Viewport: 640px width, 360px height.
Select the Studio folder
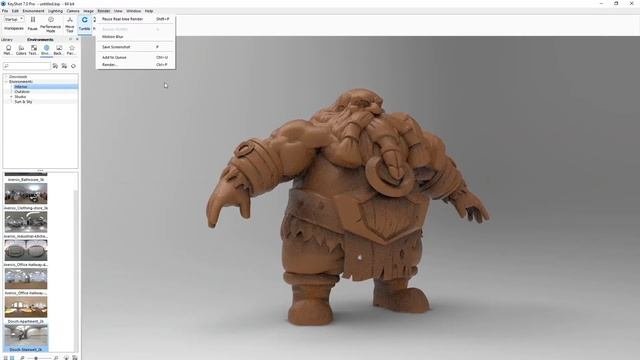20,97
